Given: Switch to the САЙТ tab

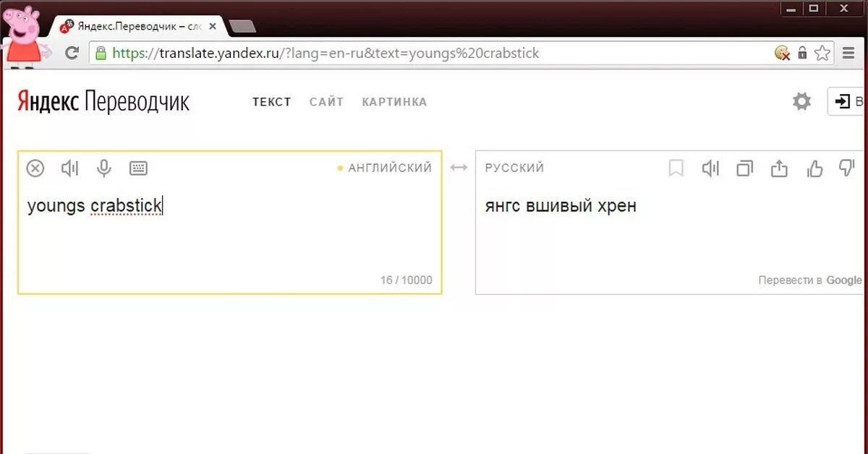Looking at the screenshot, I should (x=326, y=102).
